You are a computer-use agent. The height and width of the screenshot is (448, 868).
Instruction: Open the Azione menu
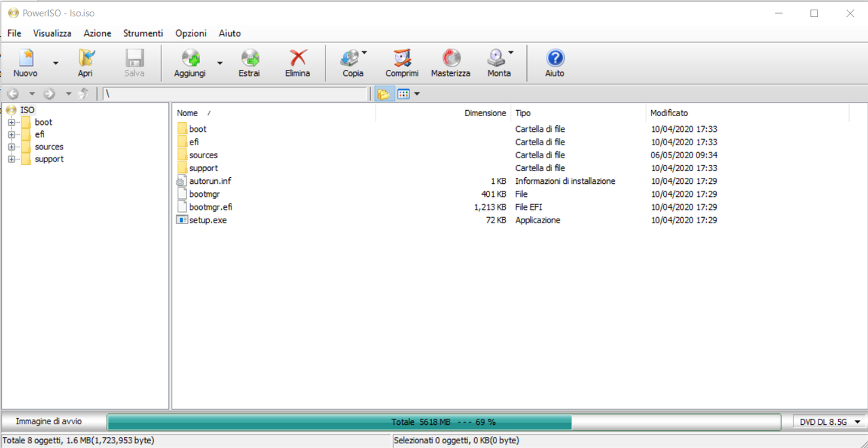click(98, 33)
